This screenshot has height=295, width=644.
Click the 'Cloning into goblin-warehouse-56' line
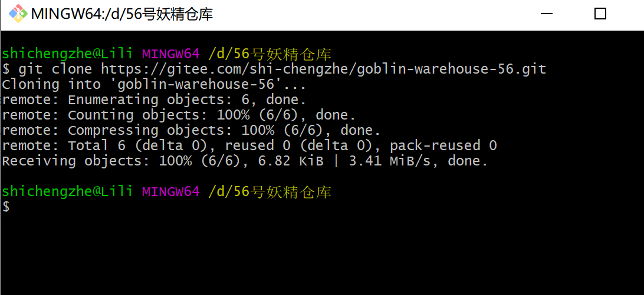tap(154, 85)
